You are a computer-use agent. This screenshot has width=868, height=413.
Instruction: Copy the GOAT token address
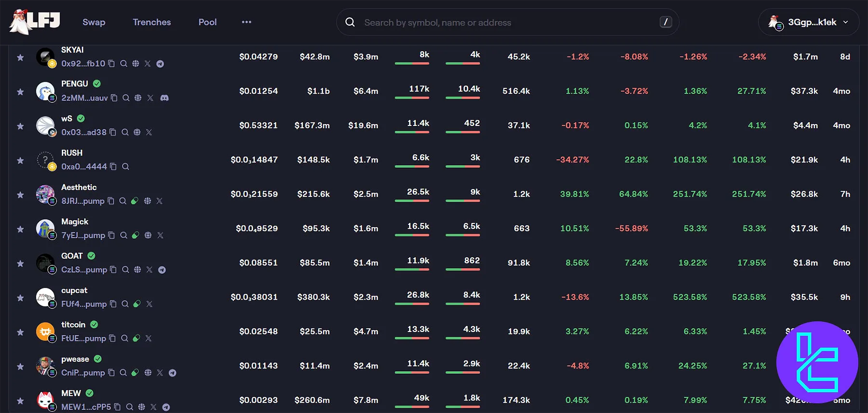113,270
